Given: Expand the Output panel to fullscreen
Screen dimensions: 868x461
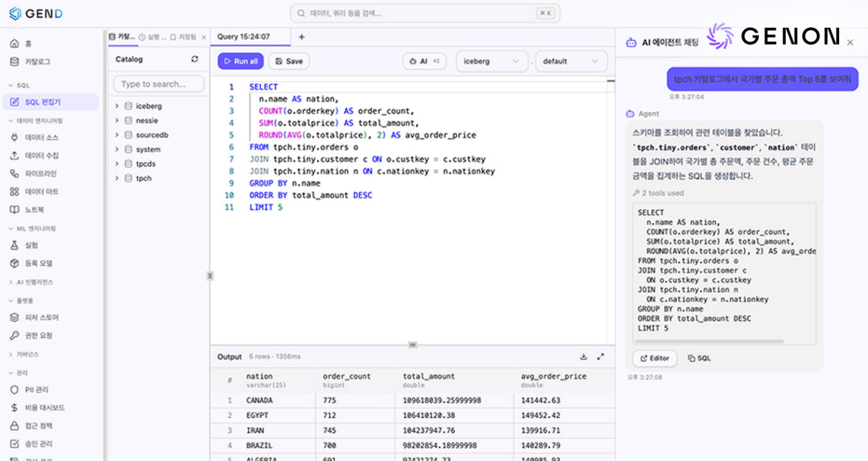Looking at the screenshot, I should pos(601,356).
